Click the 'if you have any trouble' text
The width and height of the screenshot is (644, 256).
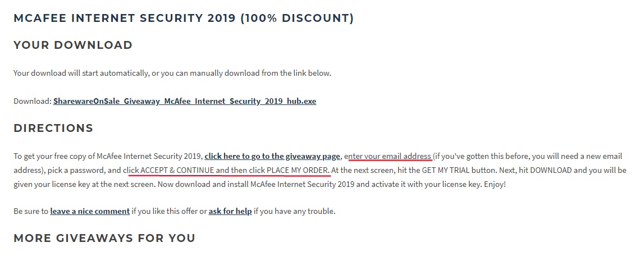click(294, 211)
